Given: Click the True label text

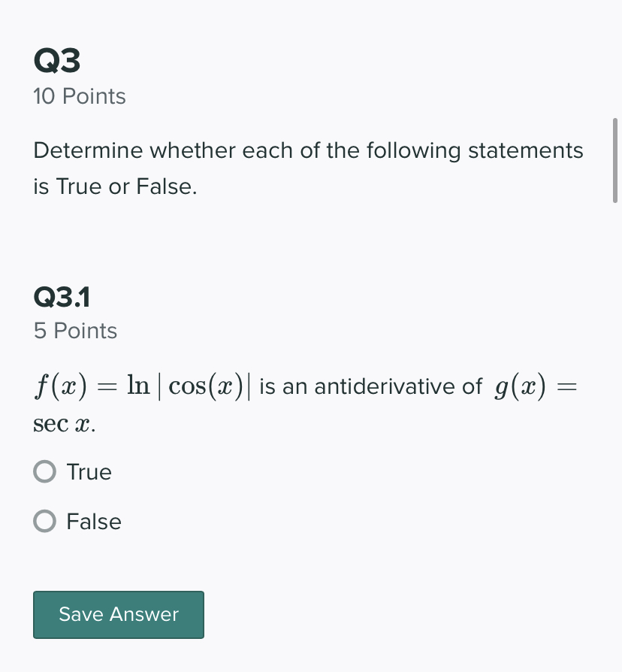Looking at the screenshot, I should tap(89, 471).
